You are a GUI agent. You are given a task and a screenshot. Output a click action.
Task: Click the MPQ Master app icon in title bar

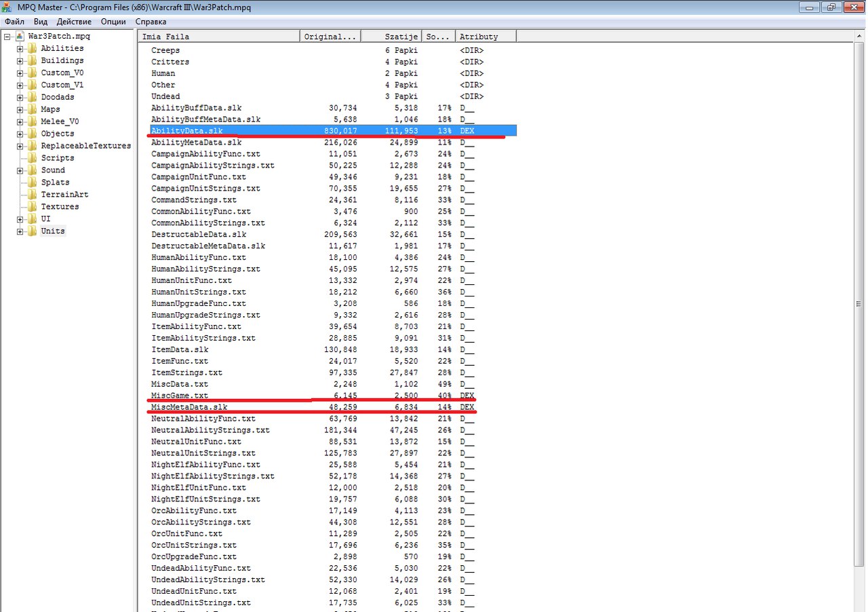(7, 7)
